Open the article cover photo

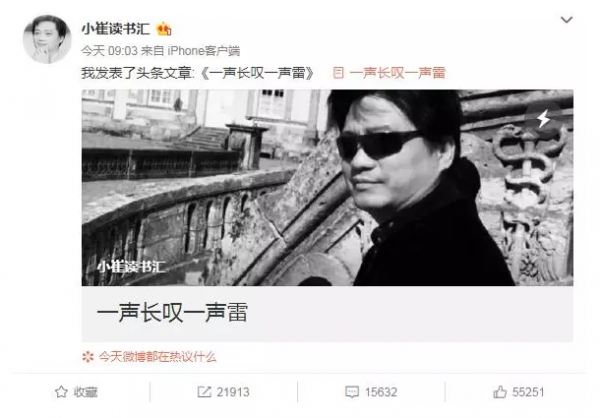coord(327,188)
